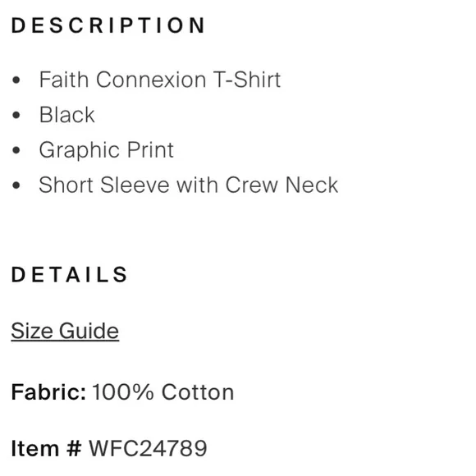Click the word Cotton in fabric line

[198, 392]
